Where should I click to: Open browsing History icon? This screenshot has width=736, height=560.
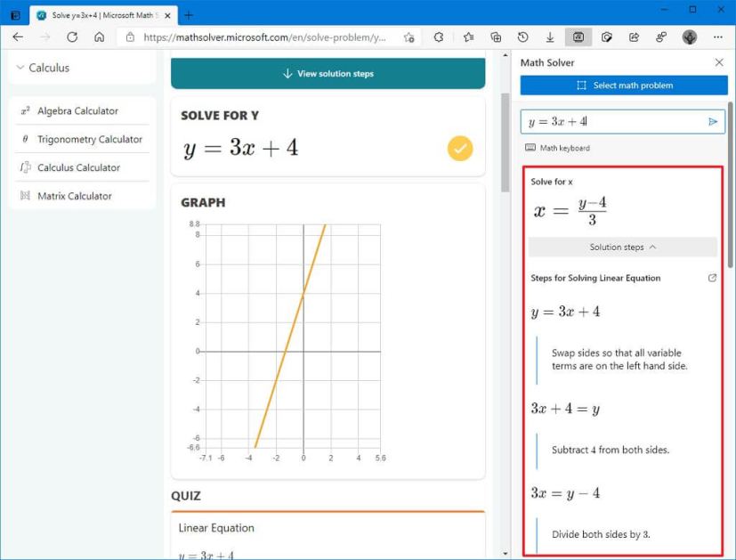click(523, 37)
